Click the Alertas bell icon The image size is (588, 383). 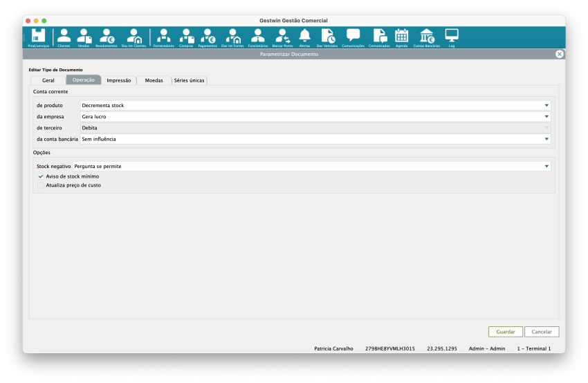pyautogui.click(x=304, y=37)
